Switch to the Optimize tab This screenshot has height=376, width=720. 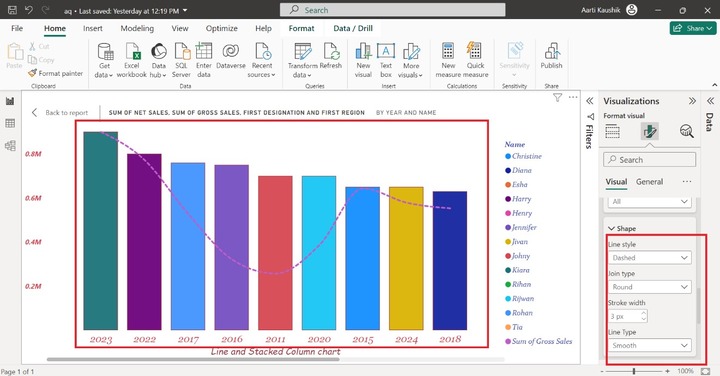pos(221,28)
